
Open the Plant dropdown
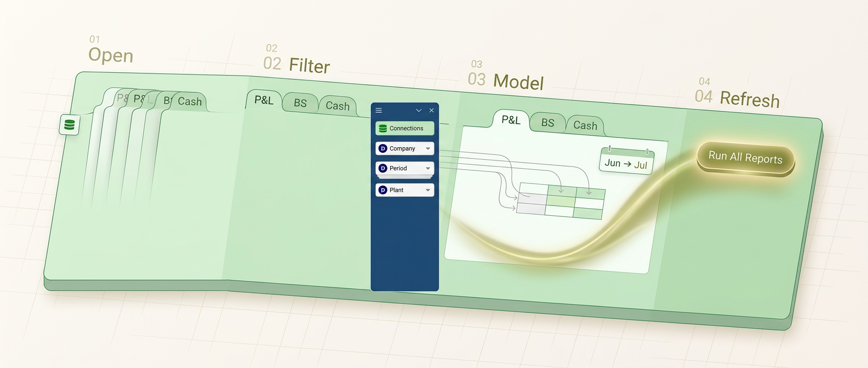click(x=405, y=190)
